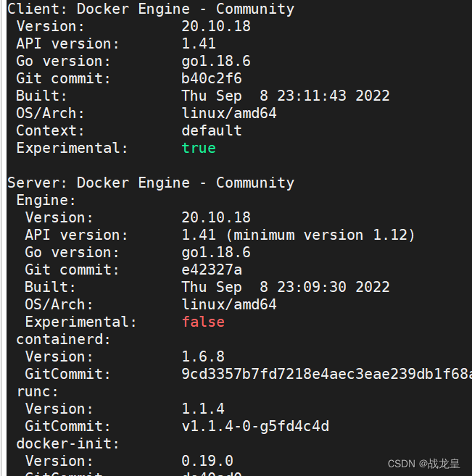The image size is (472, 476).
Task: Click the Server Engine's "20.10.18" version value
Action: (216, 217)
